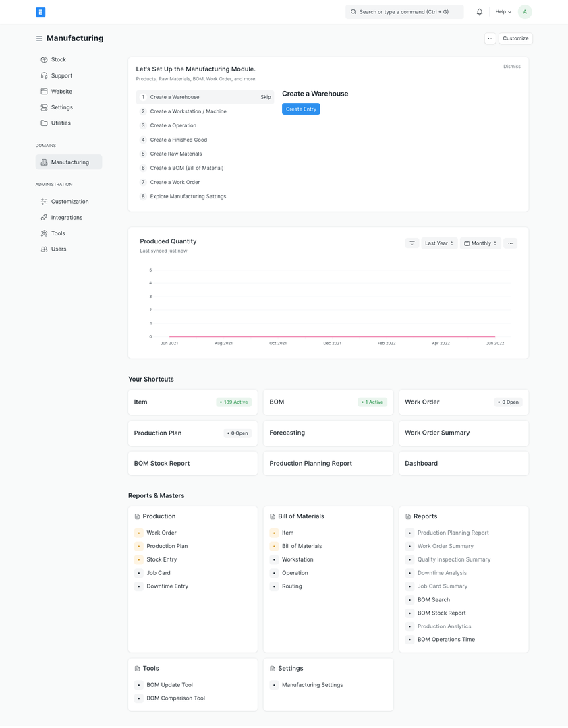The height and width of the screenshot is (728, 568).
Task: Select the Users administration entry
Action: 58,249
